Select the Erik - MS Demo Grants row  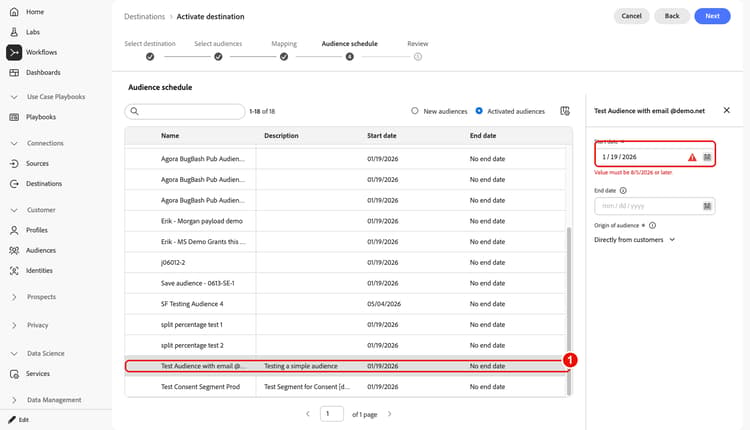click(x=345, y=242)
